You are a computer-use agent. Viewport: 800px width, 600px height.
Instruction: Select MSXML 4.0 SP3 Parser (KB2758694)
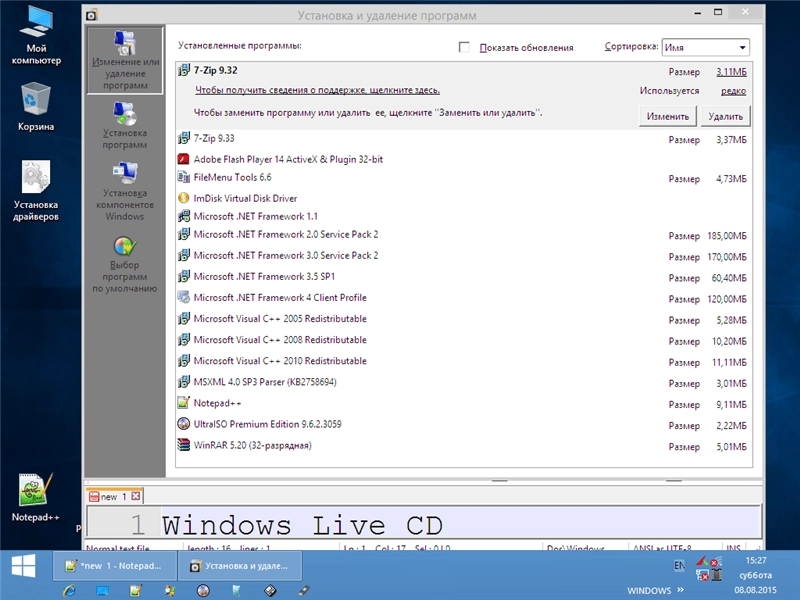click(464, 382)
